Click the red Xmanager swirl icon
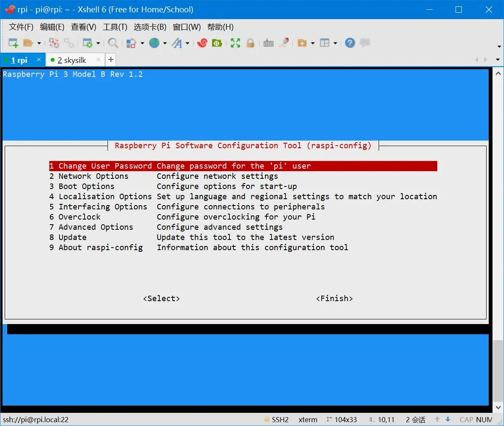Image resolution: width=504 pixels, height=426 pixels. (x=202, y=43)
